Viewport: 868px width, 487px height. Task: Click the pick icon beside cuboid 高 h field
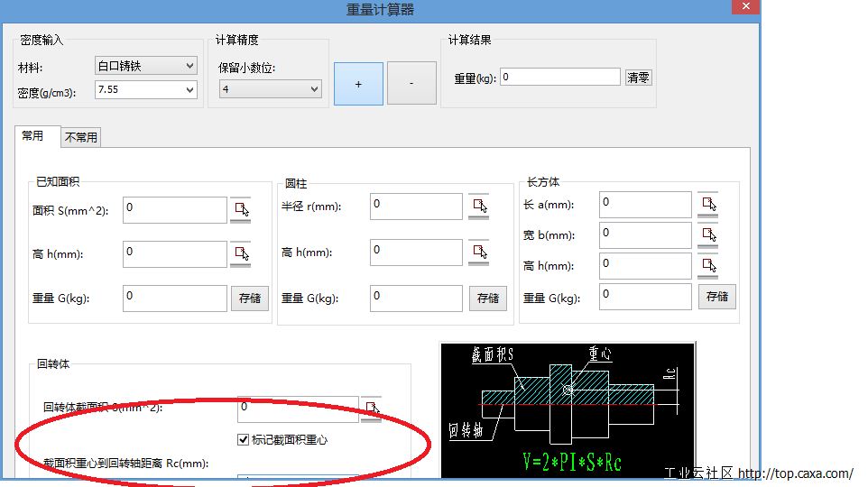coord(707,266)
